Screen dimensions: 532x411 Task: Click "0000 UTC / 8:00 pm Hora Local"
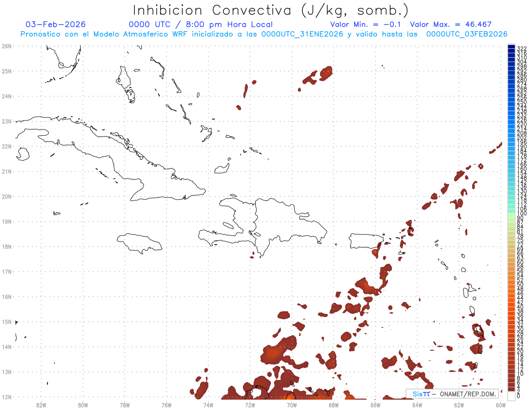201,24
